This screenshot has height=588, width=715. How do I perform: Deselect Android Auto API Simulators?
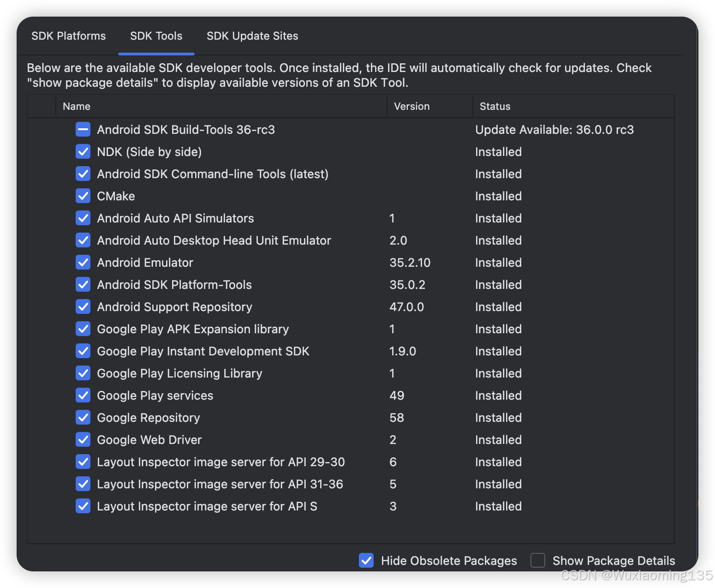[83, 218]
